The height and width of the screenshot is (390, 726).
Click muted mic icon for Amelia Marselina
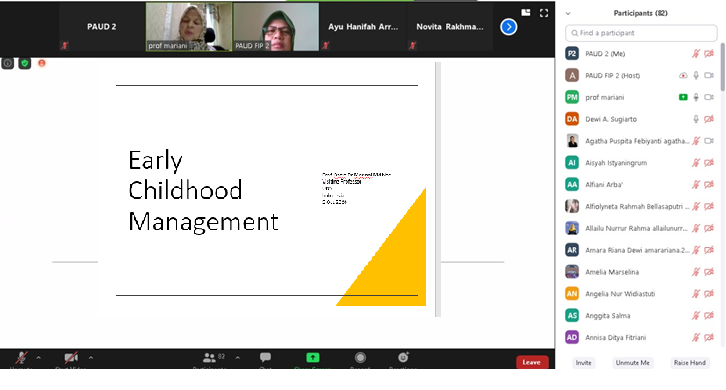click(695, 272)
